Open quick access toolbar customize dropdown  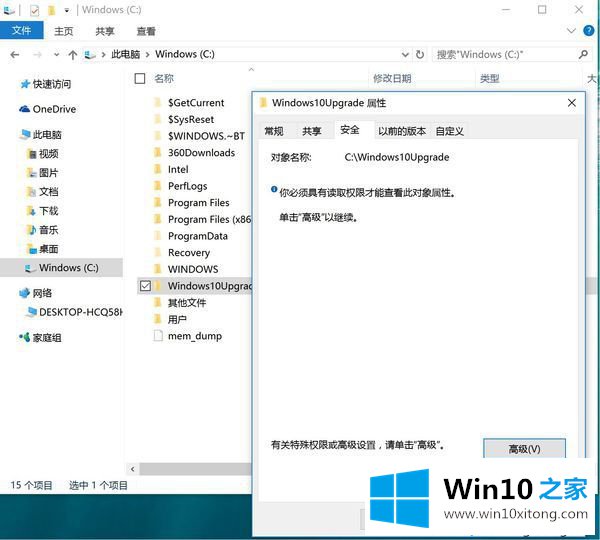pyautogui.click(x=67, y=10)
